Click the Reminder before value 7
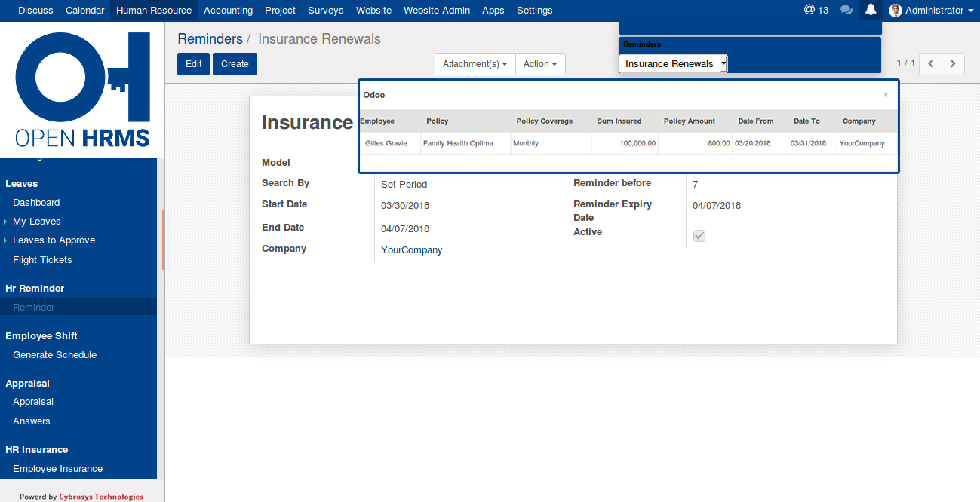 point(696,184)
